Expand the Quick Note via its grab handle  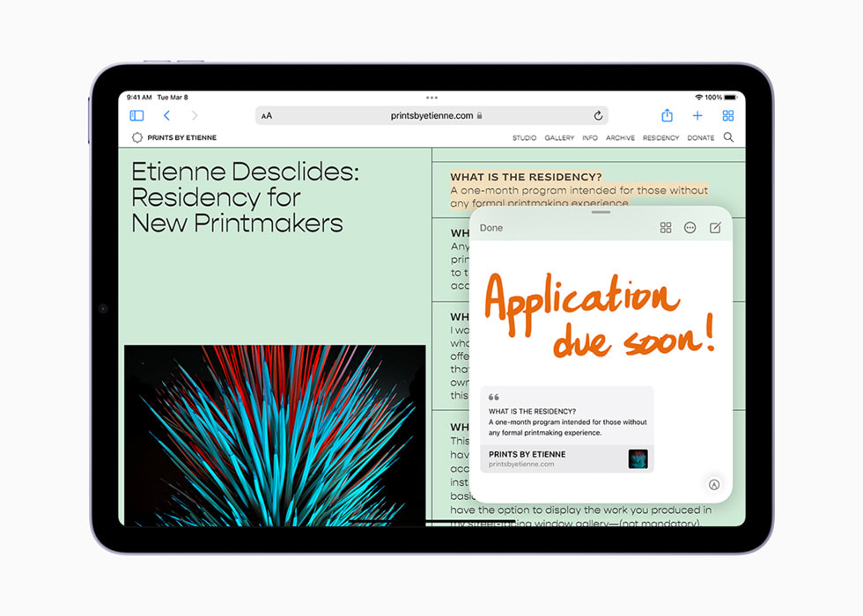click(x=601, y=214)
